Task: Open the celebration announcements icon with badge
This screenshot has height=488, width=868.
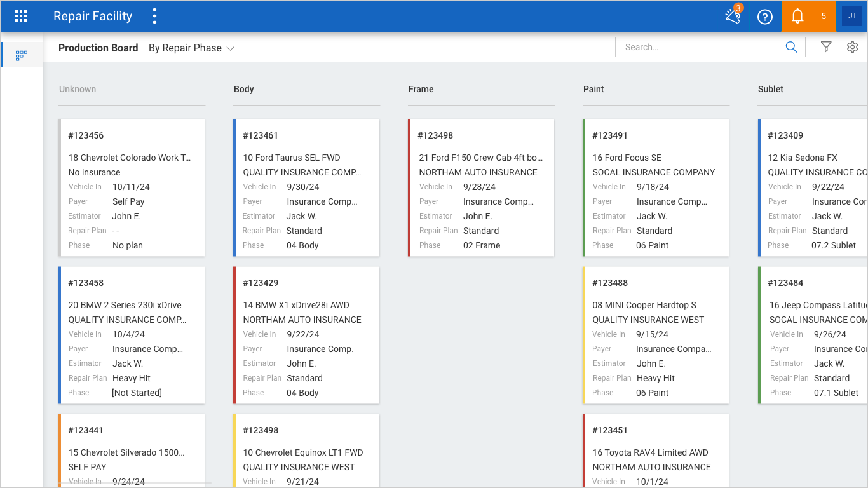Action: pyautogui.click(x=733, y=17)
